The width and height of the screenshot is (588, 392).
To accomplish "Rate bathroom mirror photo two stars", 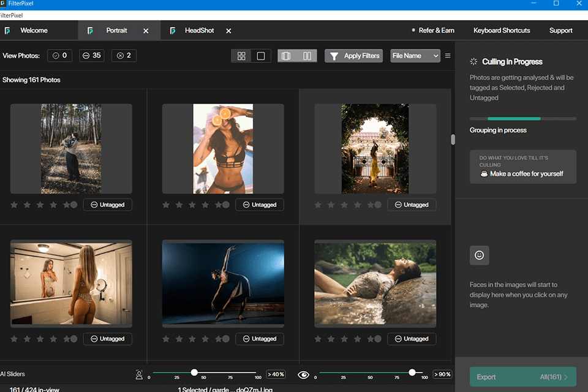I will (27, 339).
